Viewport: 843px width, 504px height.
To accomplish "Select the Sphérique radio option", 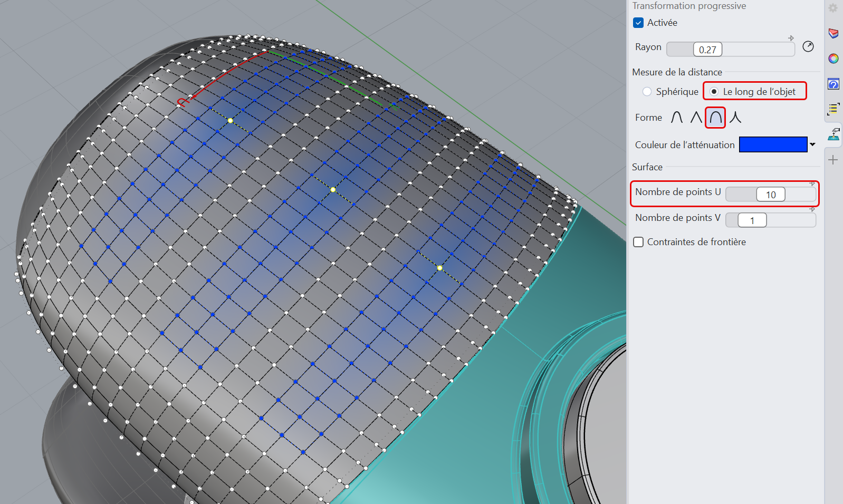I will point(647,92).
